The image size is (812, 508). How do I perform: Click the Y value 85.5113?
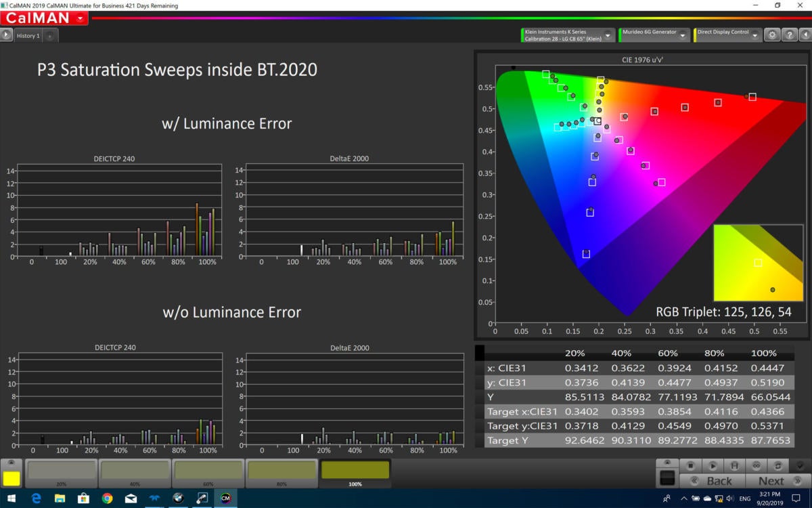pos(585,398)
